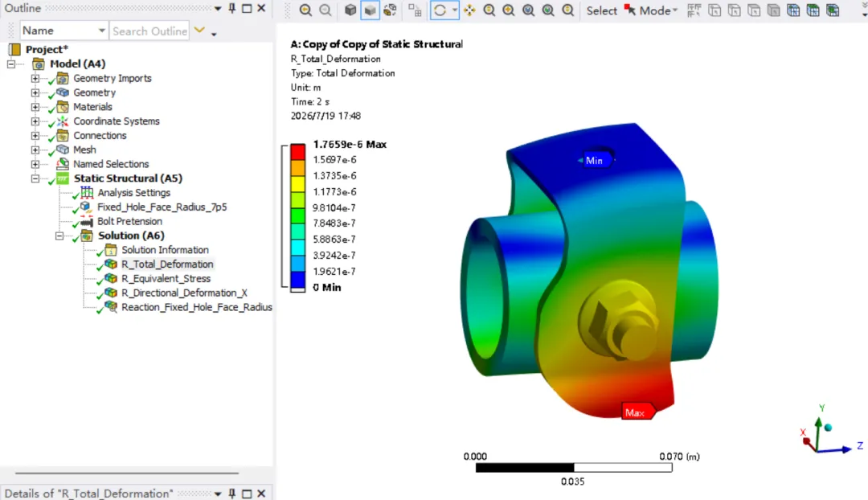Open the yellow search options dropdown
Image resolution: width=868 pixels, height=500 pixels.
[200, 31]
